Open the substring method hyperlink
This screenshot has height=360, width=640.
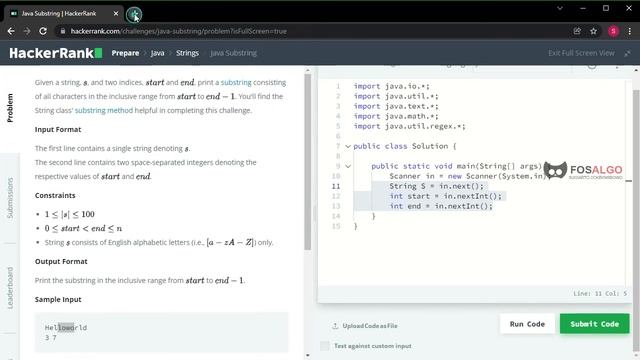(104, 110)
